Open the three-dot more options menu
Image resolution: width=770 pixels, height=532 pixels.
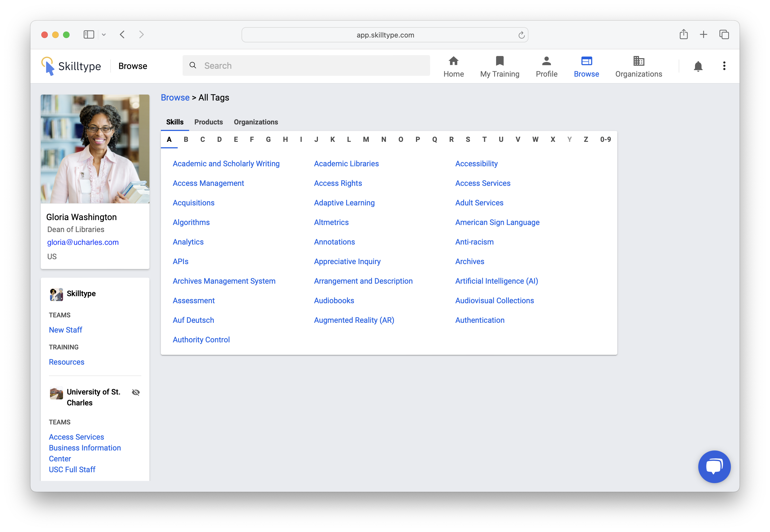[724, 66]
